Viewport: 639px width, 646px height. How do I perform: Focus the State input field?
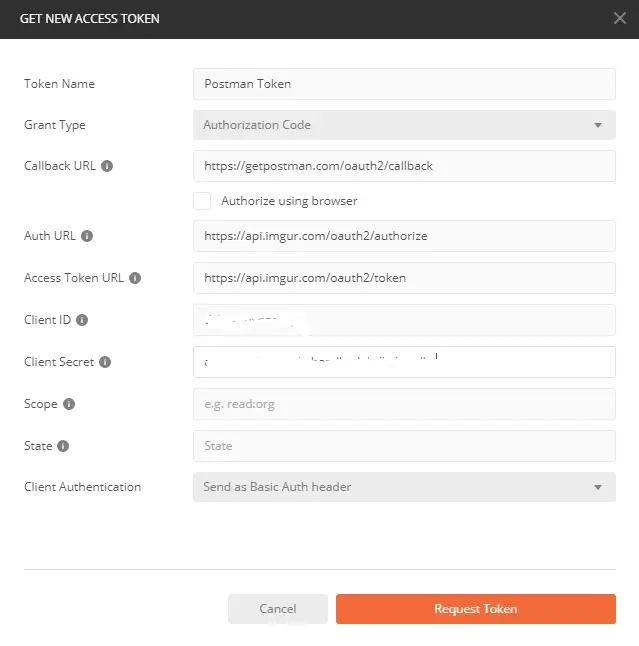click(404, 446)
